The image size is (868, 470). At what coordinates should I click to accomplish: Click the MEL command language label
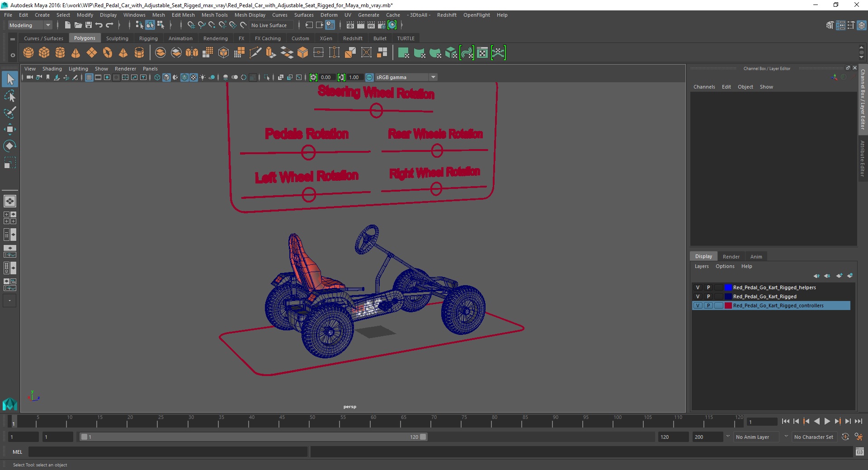[17, 452]
